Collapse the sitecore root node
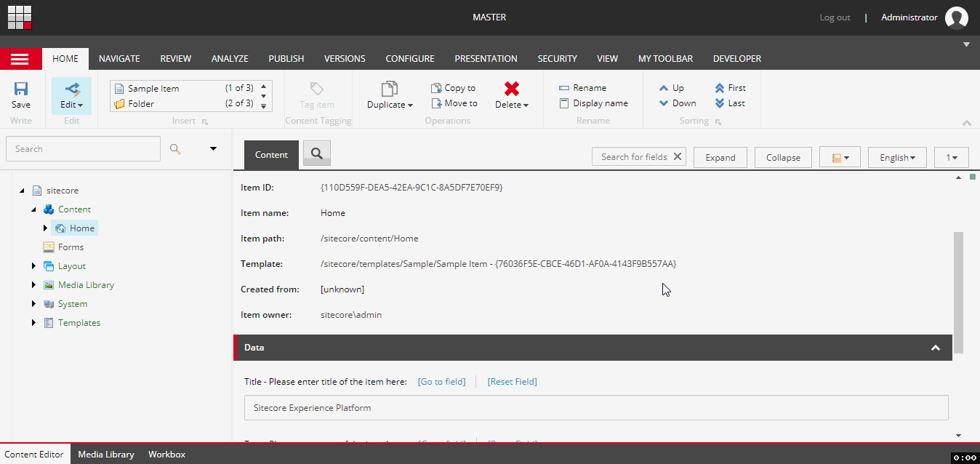Image resolution: width=980 pixels, height=464 pixels. (22, 191)
